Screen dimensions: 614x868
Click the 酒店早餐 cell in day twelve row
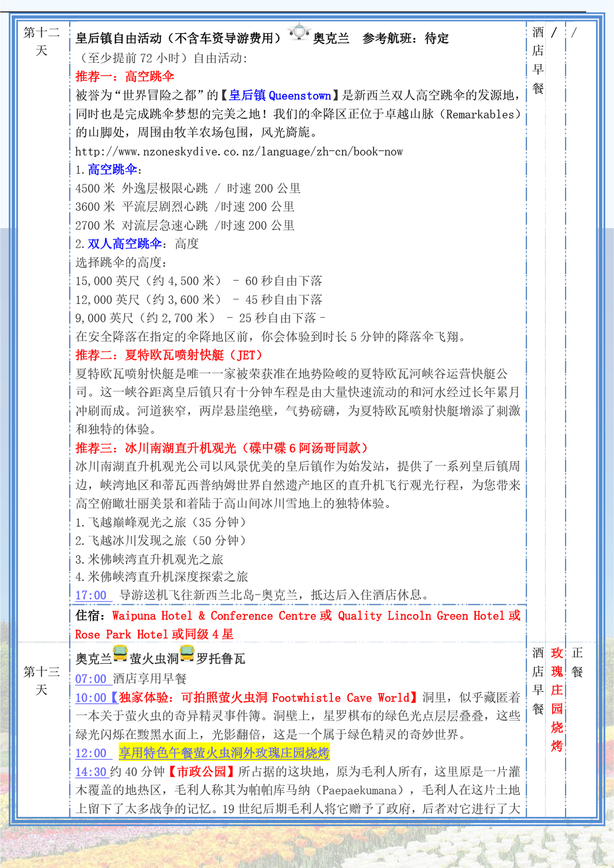(538, 60)
